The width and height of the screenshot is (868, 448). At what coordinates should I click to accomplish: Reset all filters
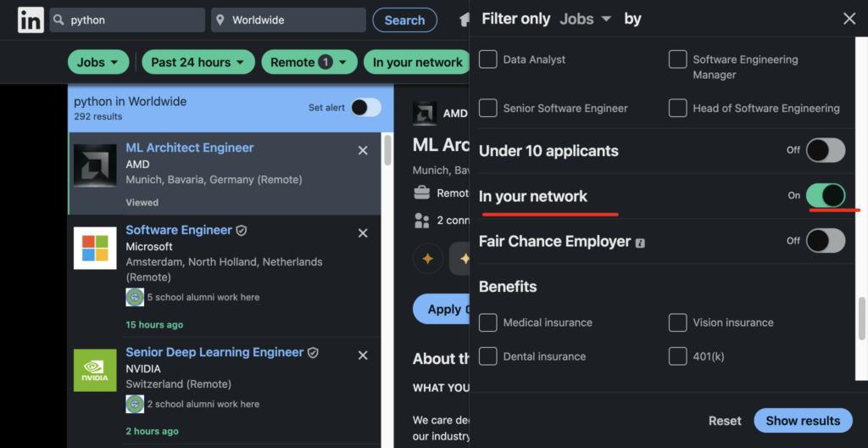coord(725,420)
